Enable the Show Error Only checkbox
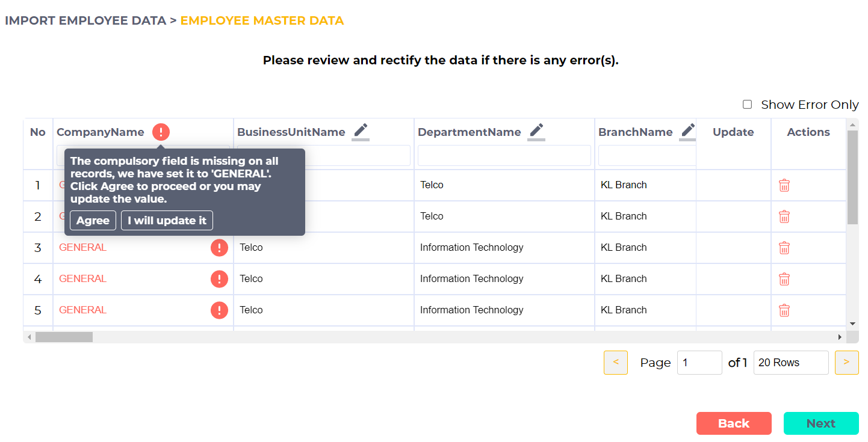868x442 pixels. tap(747, 105)
